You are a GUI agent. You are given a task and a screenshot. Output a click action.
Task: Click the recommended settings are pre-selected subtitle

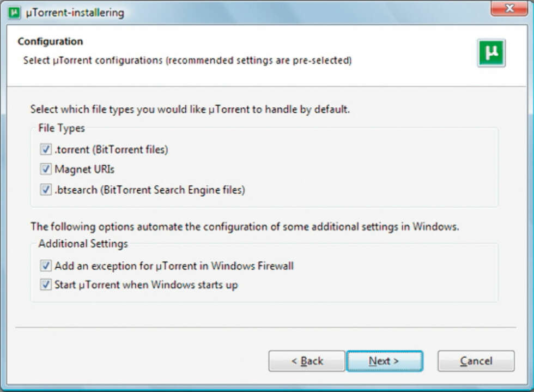point(187,61)
